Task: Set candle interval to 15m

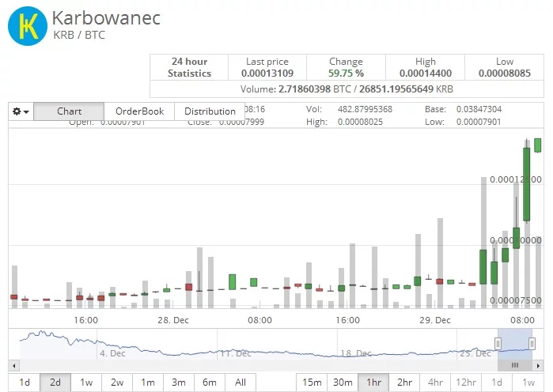Action: [x=312, y=383]
